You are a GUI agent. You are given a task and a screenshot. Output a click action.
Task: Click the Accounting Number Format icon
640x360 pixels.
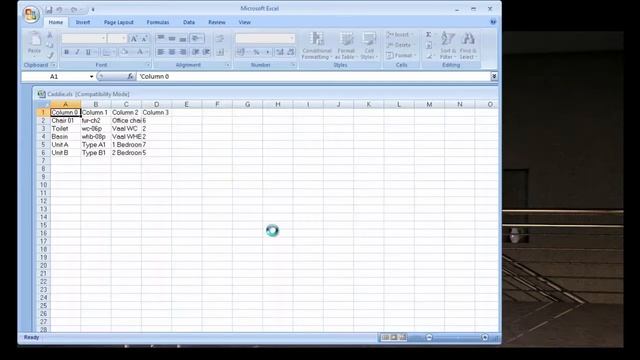(241, 52)
